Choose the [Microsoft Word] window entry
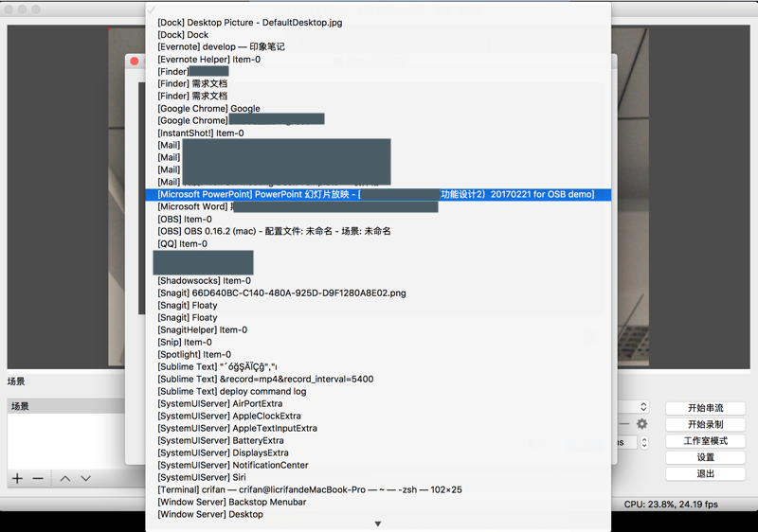 [378, 206]
